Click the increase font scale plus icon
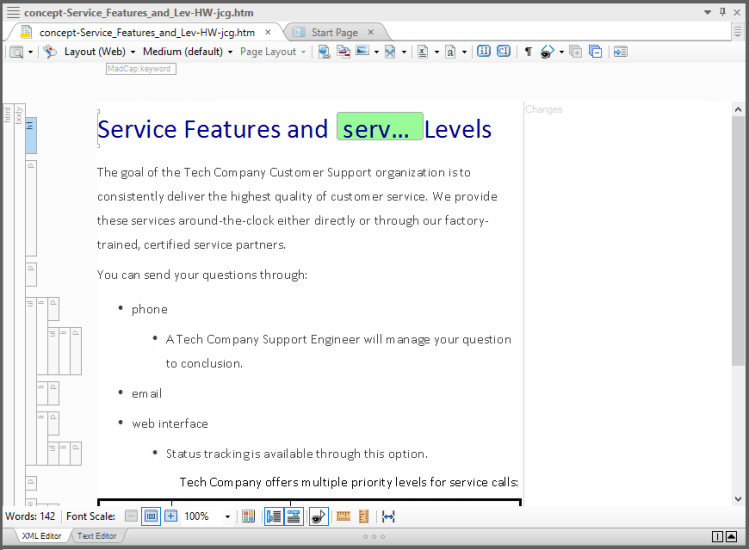749x550 pixels. click(170, 516)
